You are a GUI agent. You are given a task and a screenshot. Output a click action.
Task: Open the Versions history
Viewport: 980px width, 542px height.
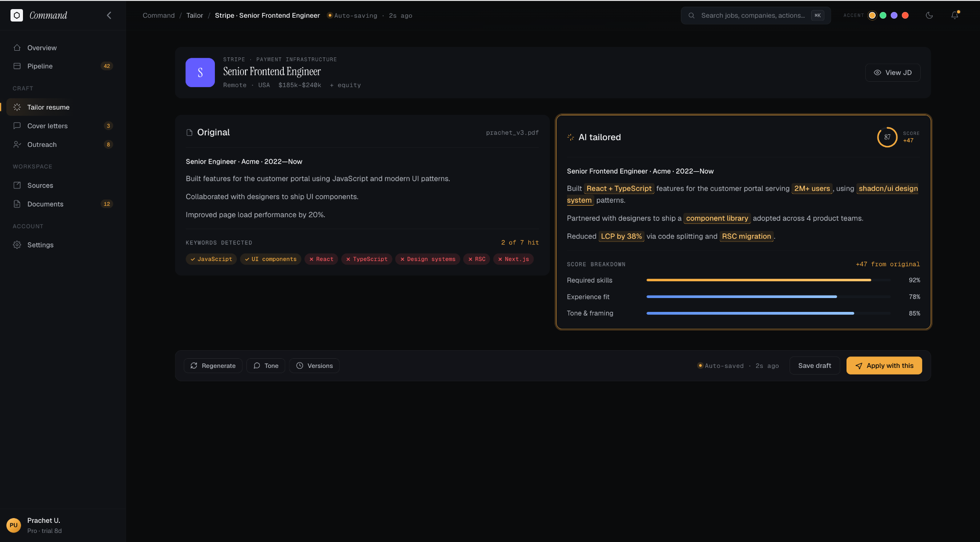click(x=314, y=365)
